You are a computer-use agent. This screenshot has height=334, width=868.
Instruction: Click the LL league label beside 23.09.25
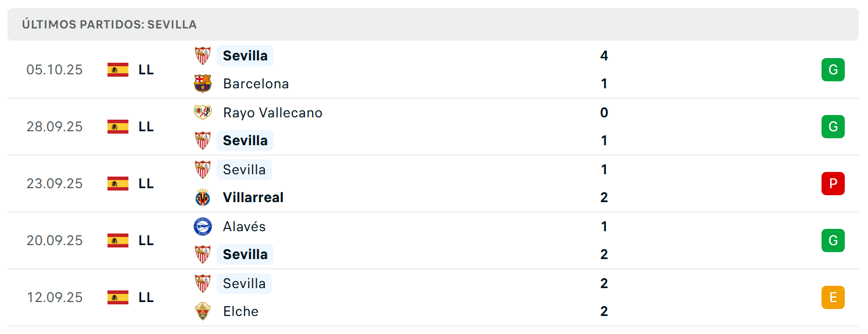pyautogui.click(x=146, y=184)
